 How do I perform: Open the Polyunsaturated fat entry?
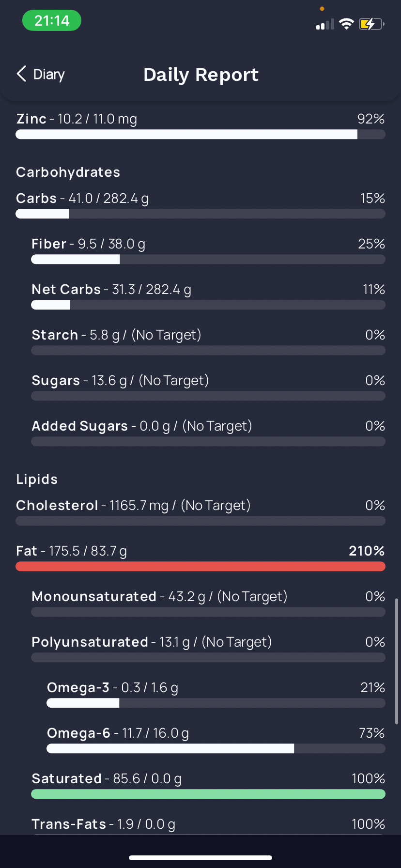[208, 649]
